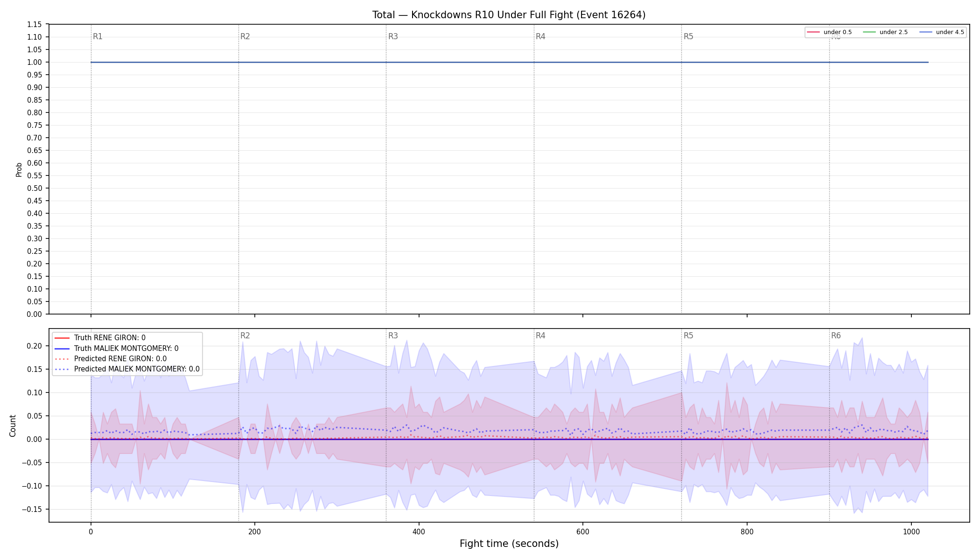Click the R3 round marker in the Count chart

pyautogui.click(x=393, y=336)
